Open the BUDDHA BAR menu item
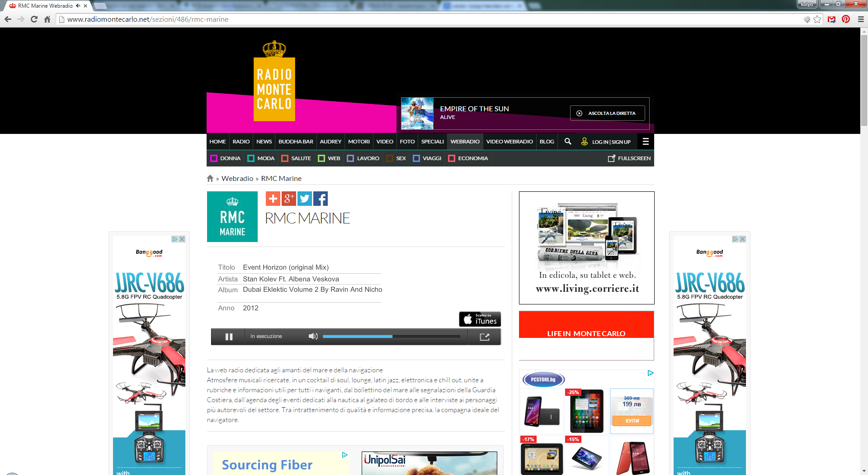Viewport: 868px width, 475px height. (x=296, y=142)
